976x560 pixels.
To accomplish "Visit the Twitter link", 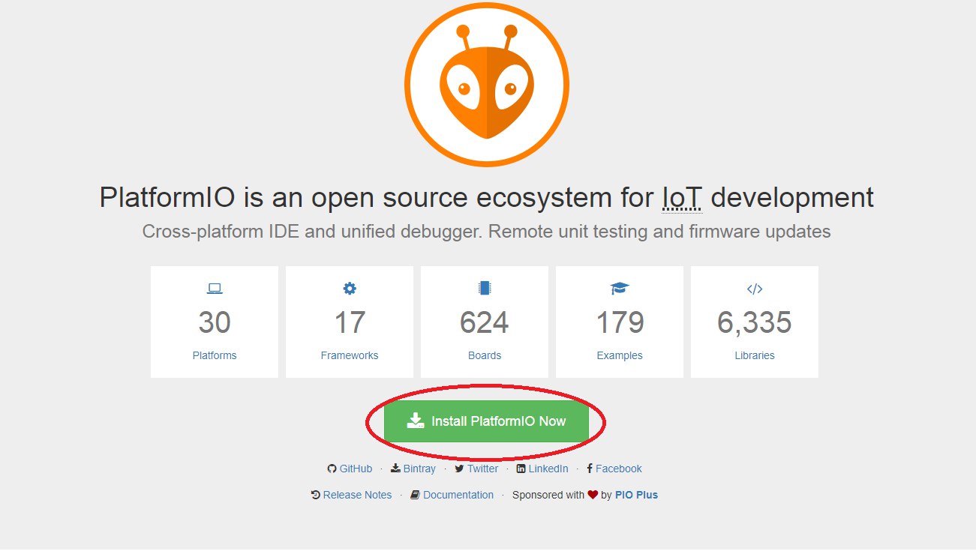I will click(x=482, y=469).
